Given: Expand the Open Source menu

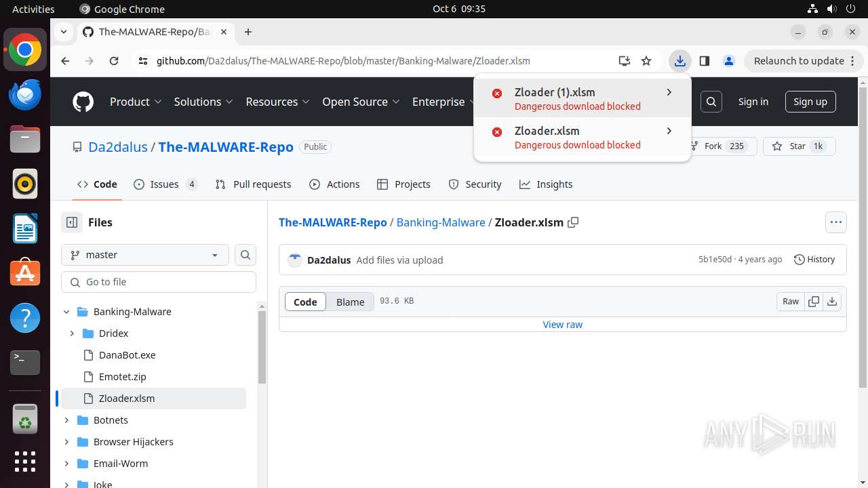Looking at the screenshot, I should coord(361,102).
